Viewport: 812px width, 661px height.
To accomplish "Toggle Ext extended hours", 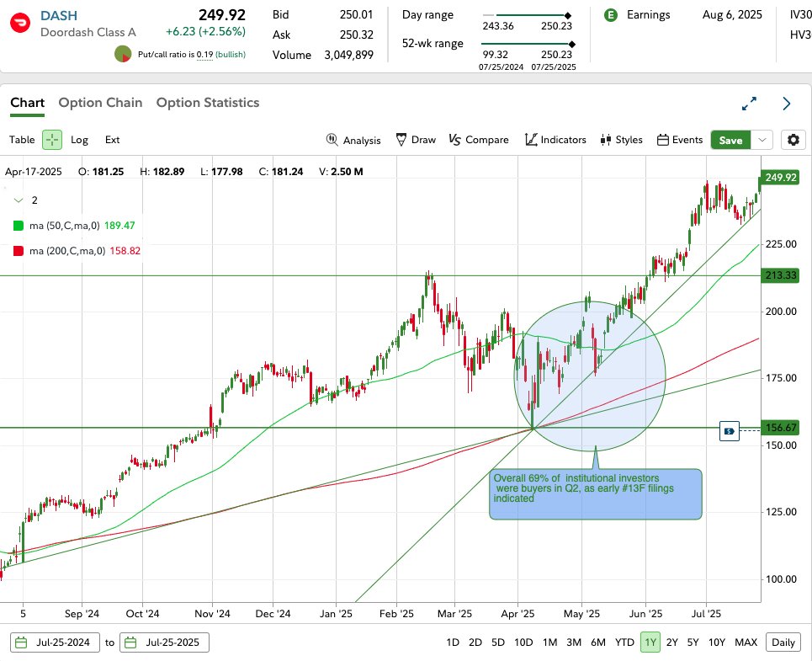I will 113,140.
